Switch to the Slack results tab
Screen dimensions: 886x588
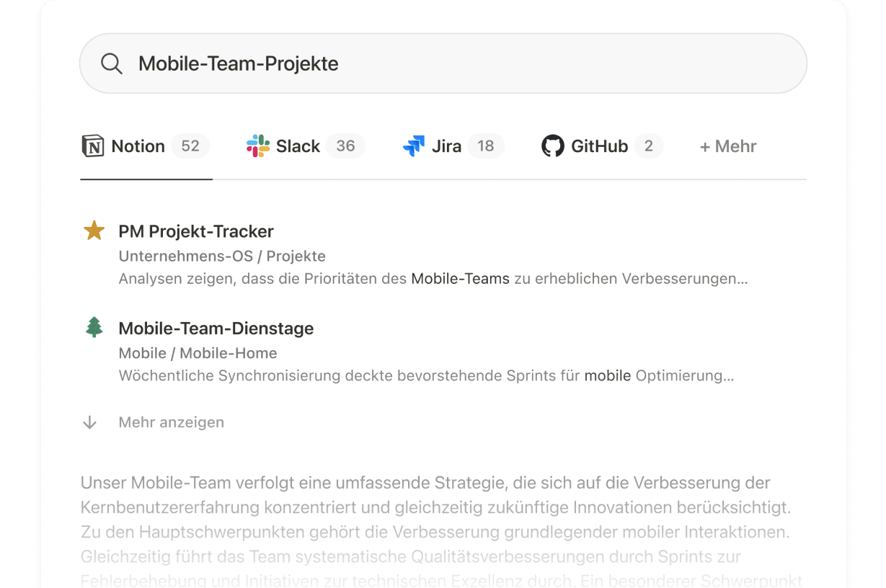click(x=298, y=146)
